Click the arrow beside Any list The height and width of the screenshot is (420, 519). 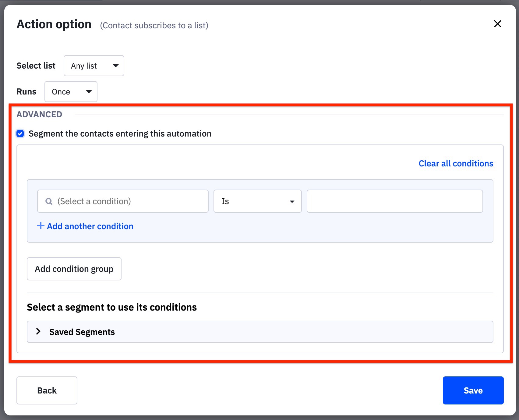click(115, 66)
